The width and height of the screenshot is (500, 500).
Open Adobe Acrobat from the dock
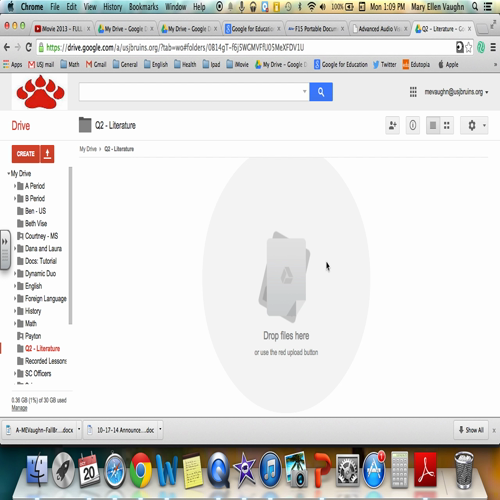coord(425,470)
